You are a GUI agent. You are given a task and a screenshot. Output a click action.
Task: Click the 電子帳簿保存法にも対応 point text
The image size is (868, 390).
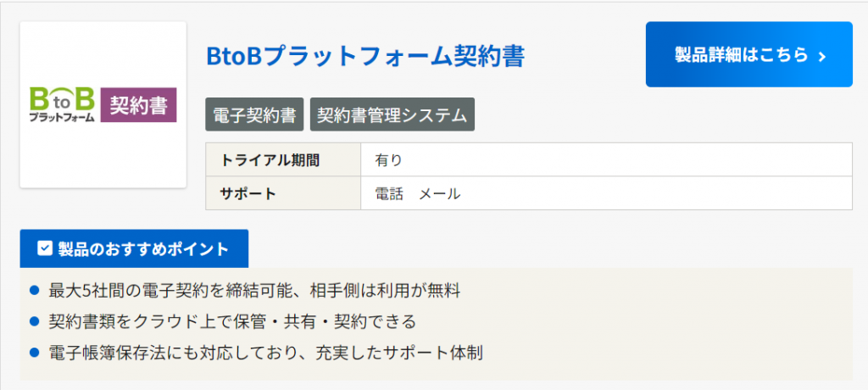265,351
